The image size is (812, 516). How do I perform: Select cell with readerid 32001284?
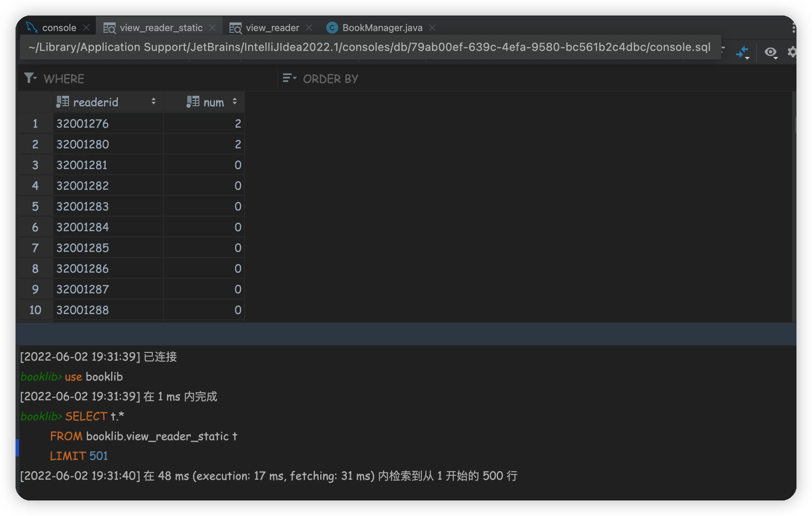point(108,227)
